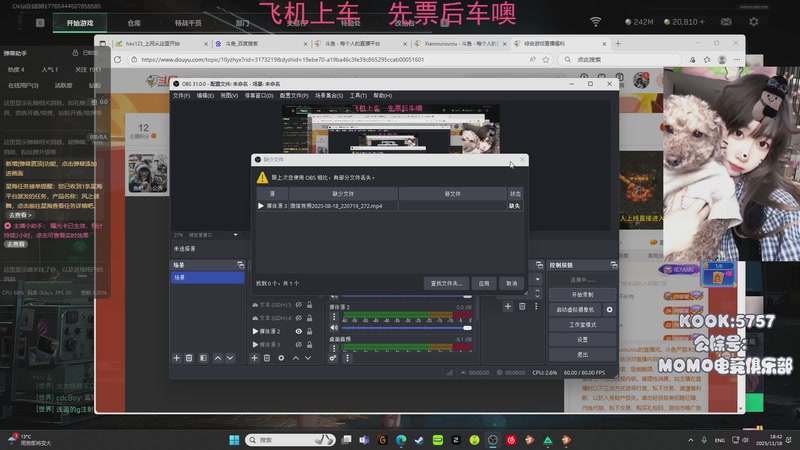Select the 开始游戏 tab in the launcher

(x=80, y=23)
